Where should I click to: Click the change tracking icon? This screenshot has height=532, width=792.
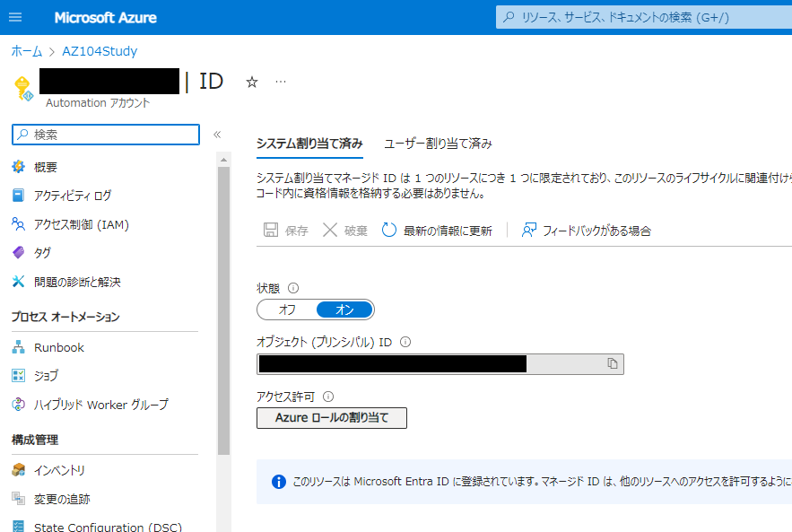point(18,499)
